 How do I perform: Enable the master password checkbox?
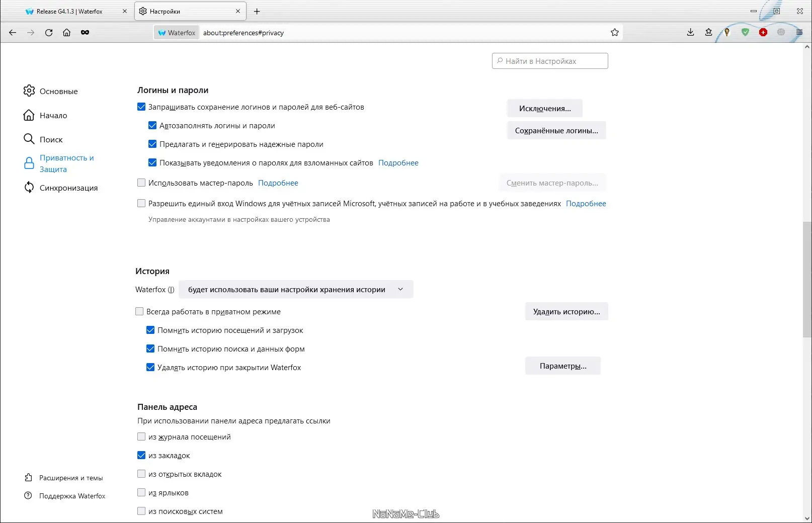pyautogui.click(x=141, y=183)
